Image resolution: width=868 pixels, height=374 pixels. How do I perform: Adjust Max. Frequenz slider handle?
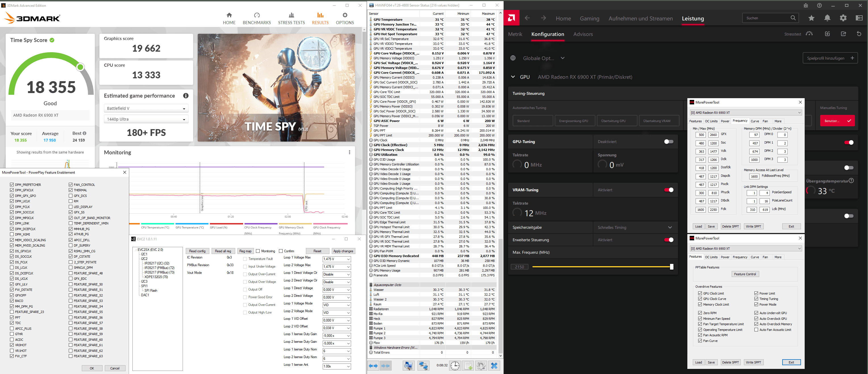tap(671, 267)
